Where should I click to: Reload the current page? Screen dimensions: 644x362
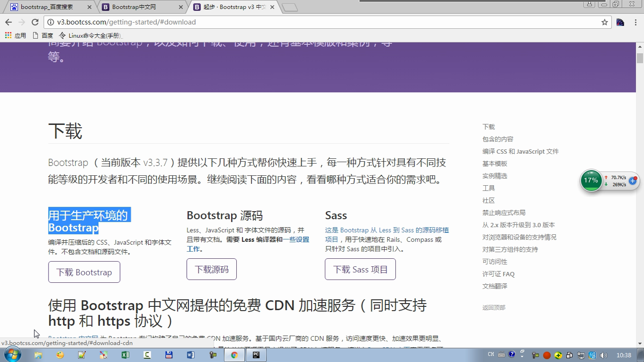coord(35,22)
